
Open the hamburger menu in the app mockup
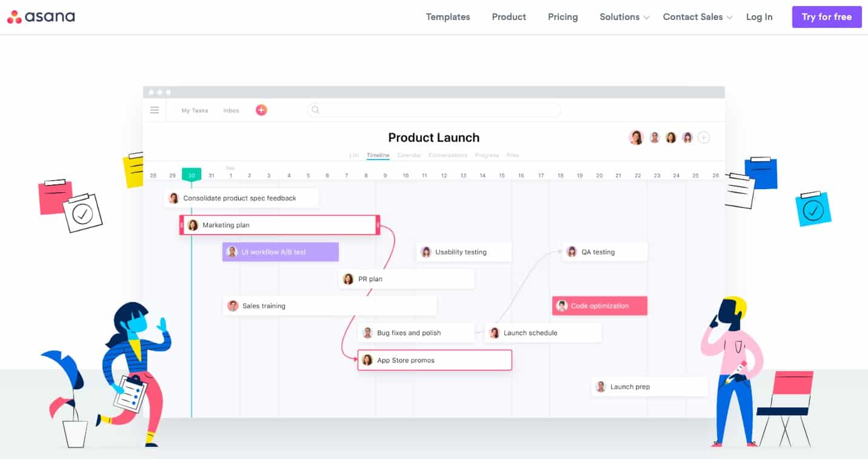tap(155, 110)
